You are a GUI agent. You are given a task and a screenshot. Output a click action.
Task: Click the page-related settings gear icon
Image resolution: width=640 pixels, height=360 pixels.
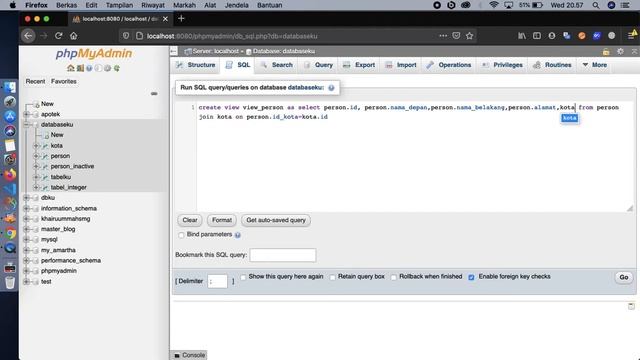tap(620, 51)
